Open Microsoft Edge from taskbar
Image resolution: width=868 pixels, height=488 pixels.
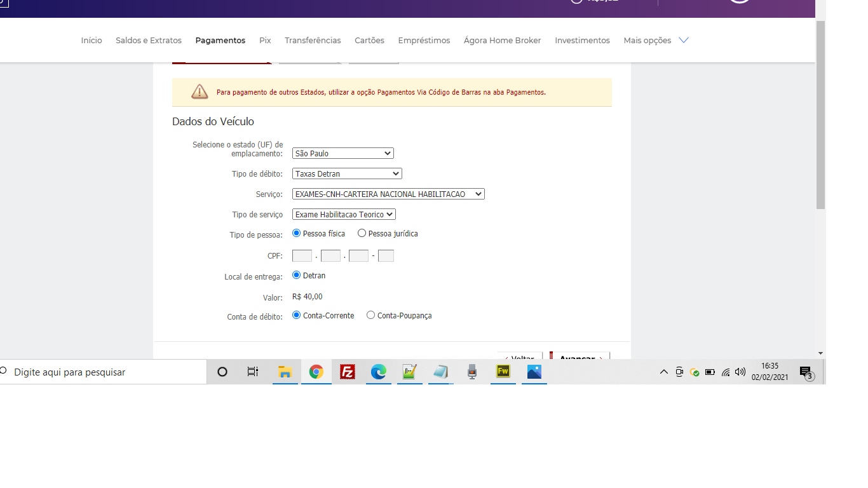tap(379, 372)
